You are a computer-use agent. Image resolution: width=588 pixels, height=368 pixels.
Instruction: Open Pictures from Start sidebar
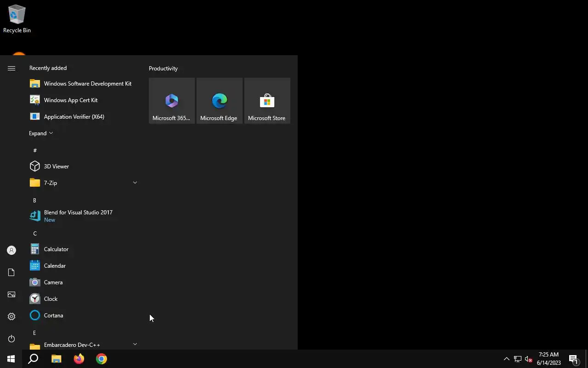pyautogui.click(x=11, y=294)
